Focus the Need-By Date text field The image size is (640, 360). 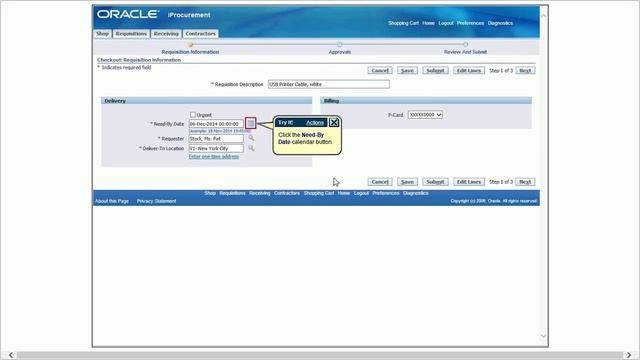click(x=216, y=124)
